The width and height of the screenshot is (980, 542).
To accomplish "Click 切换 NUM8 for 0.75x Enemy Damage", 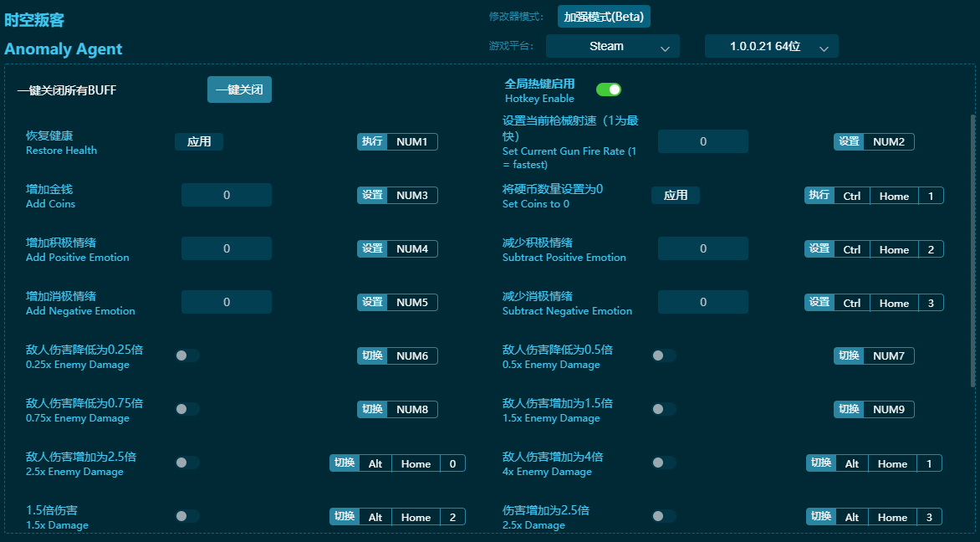I will click(396, 409).
